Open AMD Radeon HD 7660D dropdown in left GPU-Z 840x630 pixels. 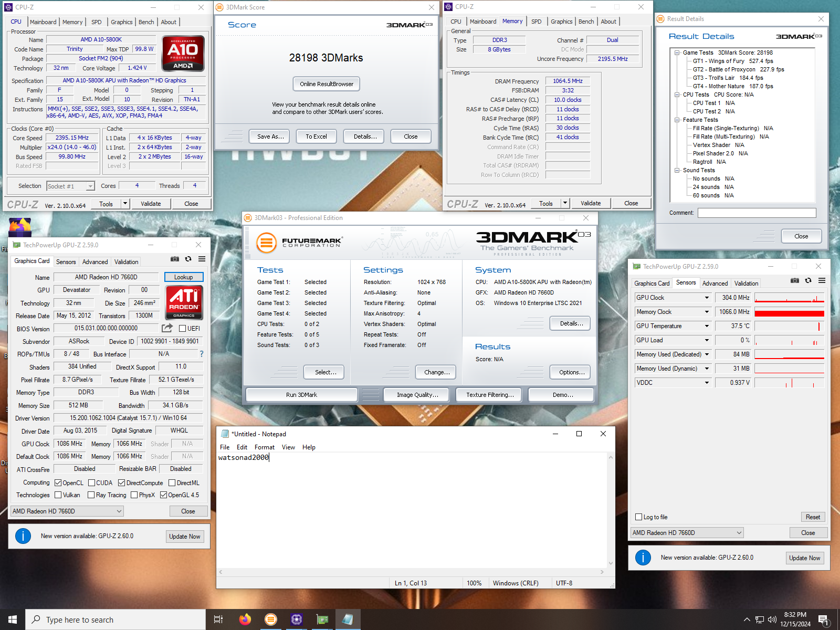[67, 511]
